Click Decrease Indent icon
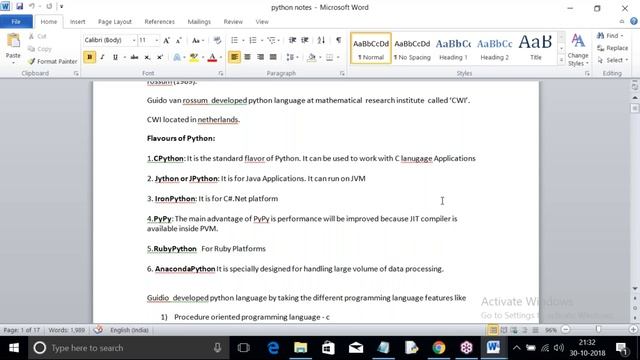640x360 pixels. click(x=292, y=40)
